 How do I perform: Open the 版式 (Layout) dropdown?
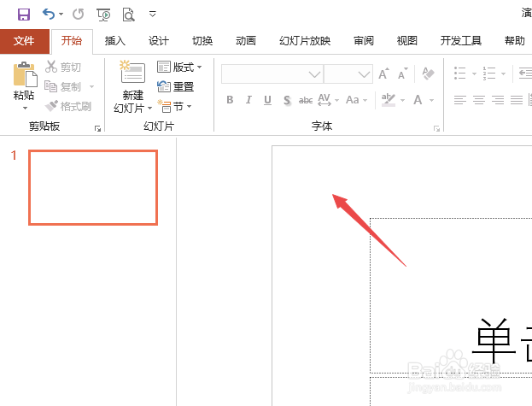point(179,67)
